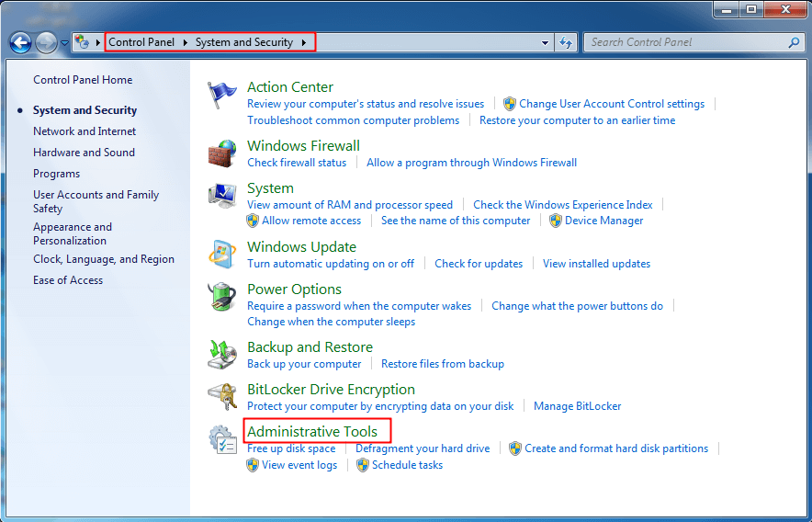Open the recent pages dropdown arrow
This screenshot has width=812, height=522.
point(64,43)
